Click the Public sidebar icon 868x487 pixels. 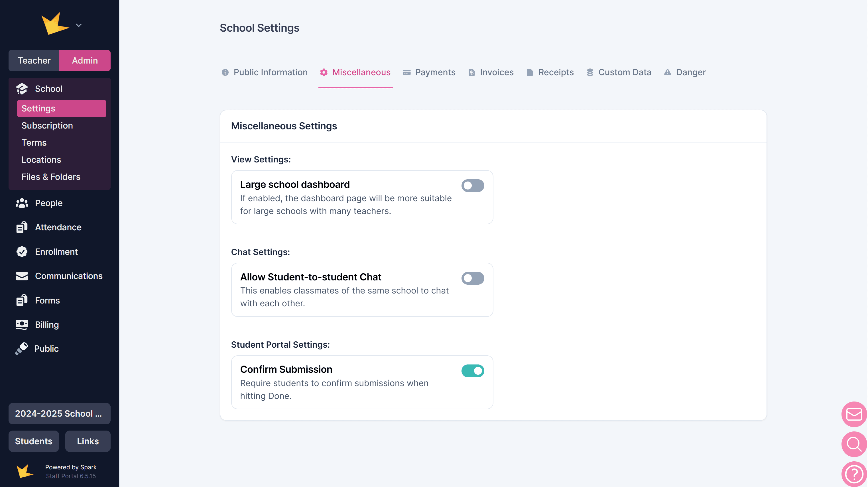[x=22, y=349]
